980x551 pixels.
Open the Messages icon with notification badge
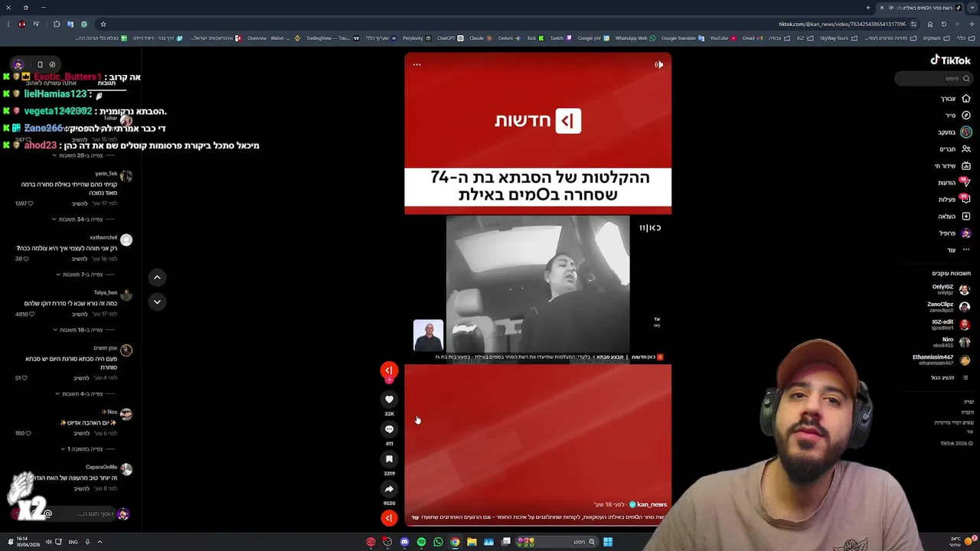pyautogui.click(x=965, y=183)
